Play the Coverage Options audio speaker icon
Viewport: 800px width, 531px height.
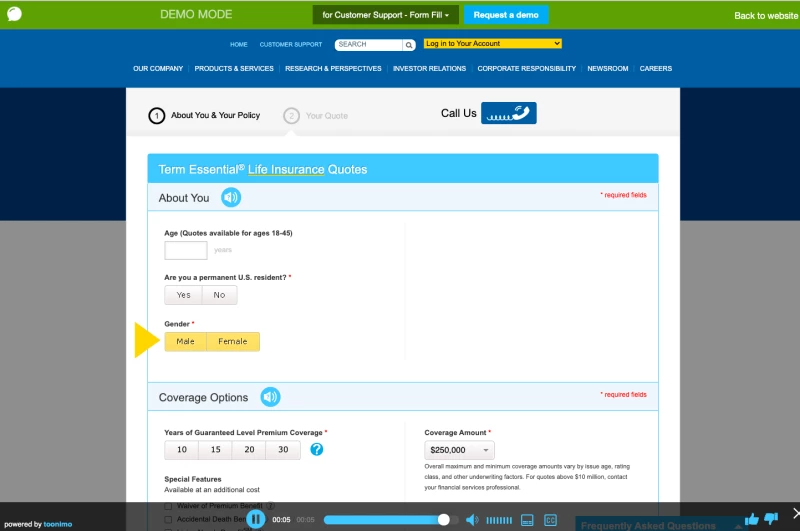click(x=270, y=397)
